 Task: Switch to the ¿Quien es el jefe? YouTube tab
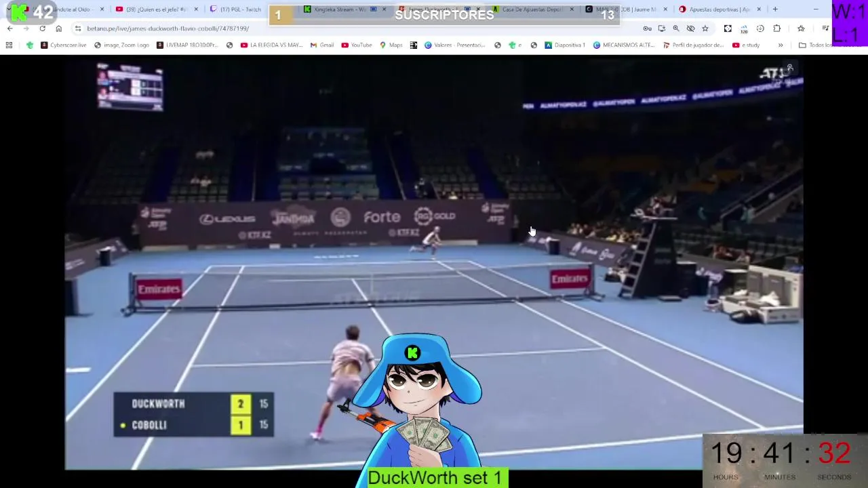coord(157,9)
